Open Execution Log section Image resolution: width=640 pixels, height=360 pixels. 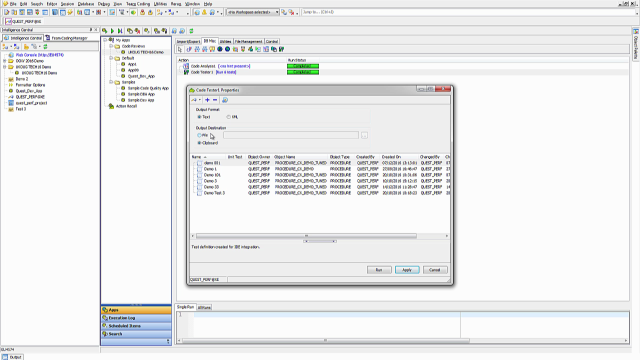(136, 318)
